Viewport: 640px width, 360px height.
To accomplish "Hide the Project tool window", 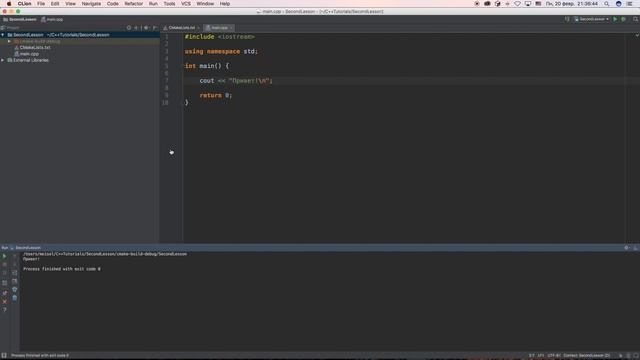I will click(x=154, y=28).
